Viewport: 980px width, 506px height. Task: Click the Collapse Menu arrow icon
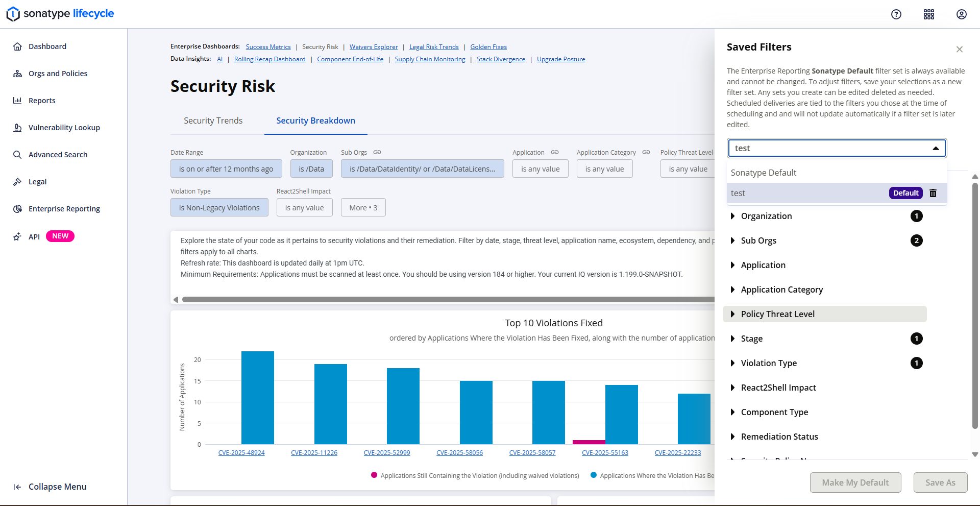tap(17, 487)
